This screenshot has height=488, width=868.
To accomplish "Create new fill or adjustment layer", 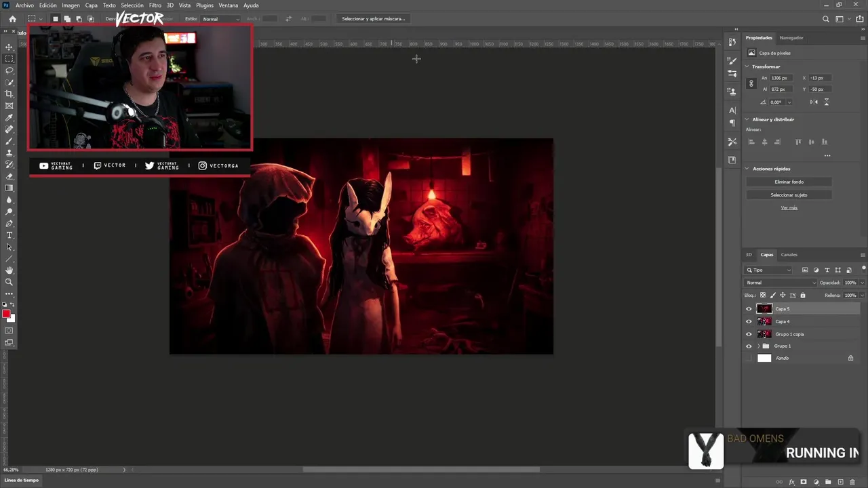I will click(816, 482).
